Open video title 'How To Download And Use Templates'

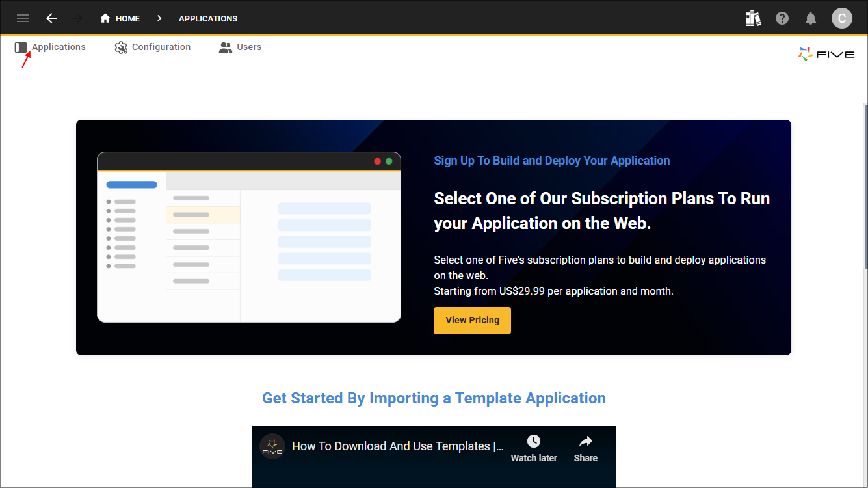398,446
